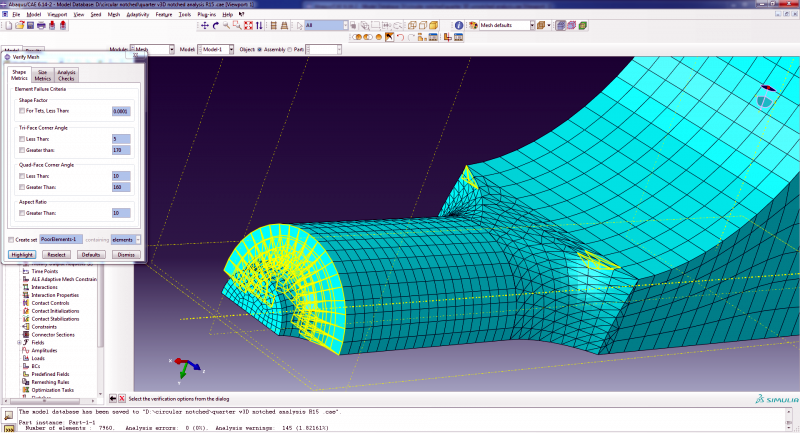Click the Highlight button
The width and height of the screenshot is (800, 433).
click(x=22, y=254)
